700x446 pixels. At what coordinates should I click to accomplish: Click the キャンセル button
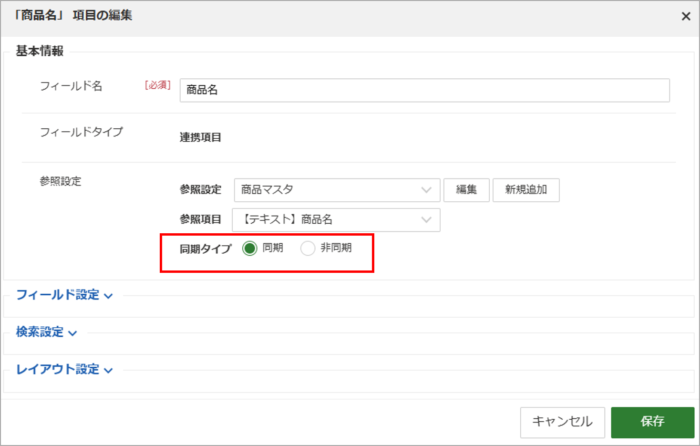point(562,422)
